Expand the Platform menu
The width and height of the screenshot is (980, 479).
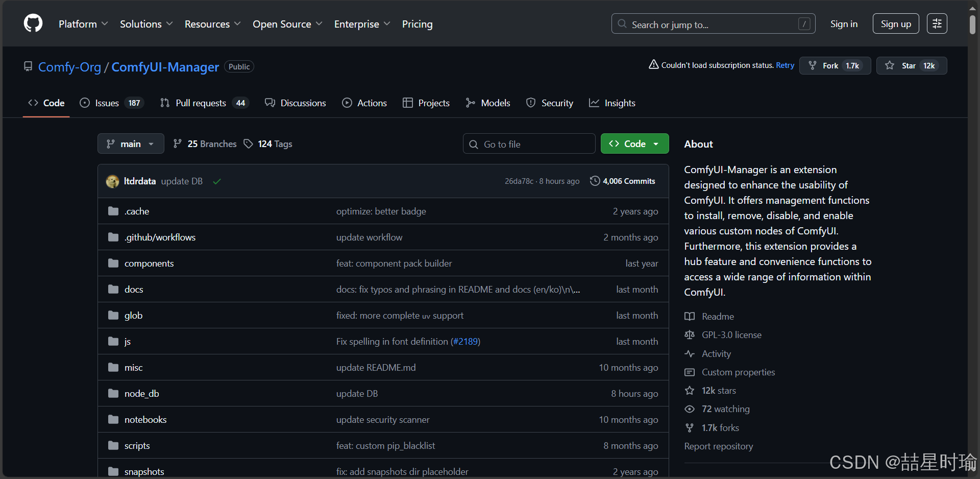tap(83, 24)
